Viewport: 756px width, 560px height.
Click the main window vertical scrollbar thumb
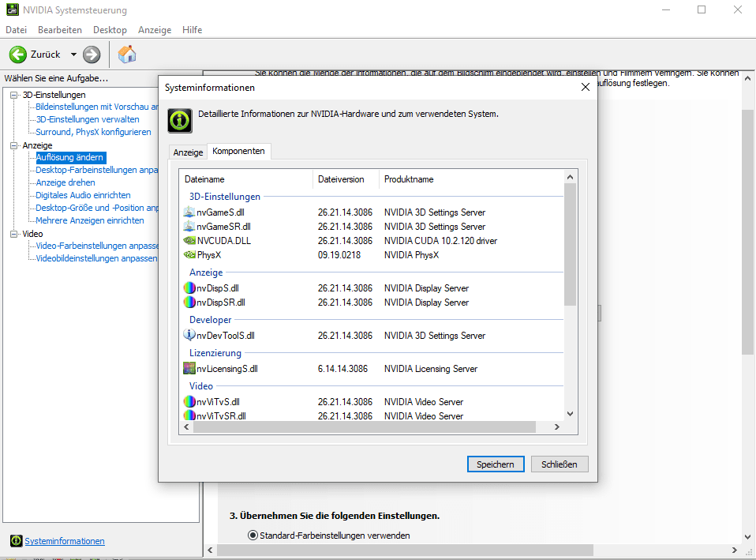(747, 232)
